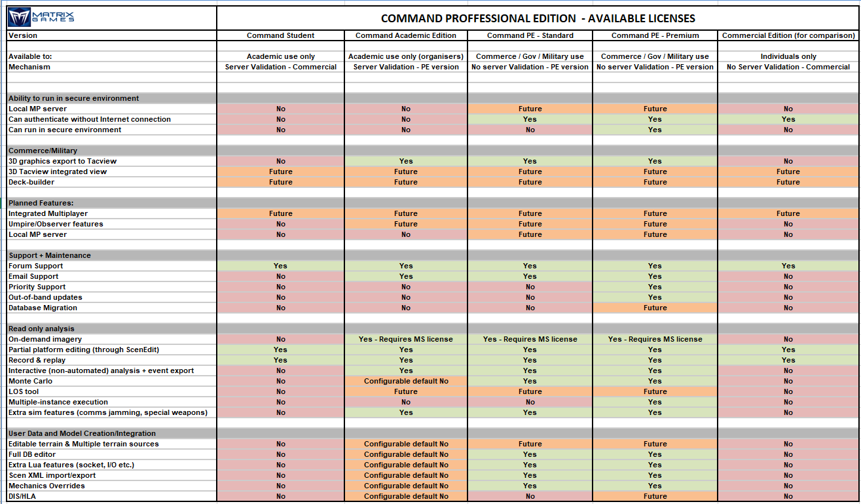
Task: Click the Matrix Games logo
Action: pyautogui.click(x=41, y=17)
